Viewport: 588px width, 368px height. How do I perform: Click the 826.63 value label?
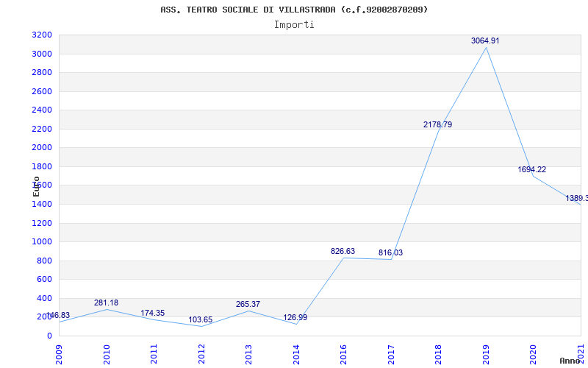tap(343, 251)
